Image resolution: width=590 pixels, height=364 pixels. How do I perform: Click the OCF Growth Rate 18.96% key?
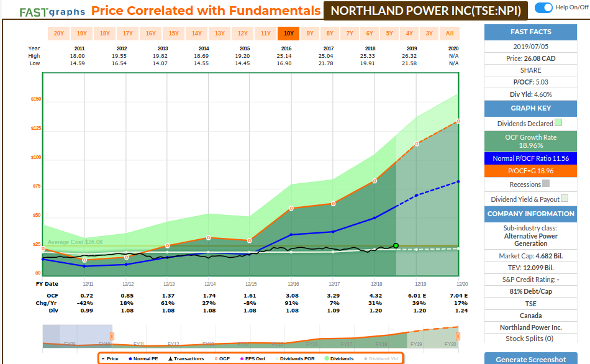point(530,142)
